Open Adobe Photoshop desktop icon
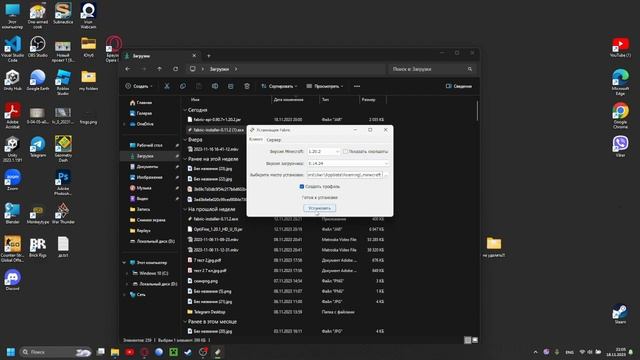Viewport: 640px width, 360px height. pyautogui.click(x=63, y=183)
